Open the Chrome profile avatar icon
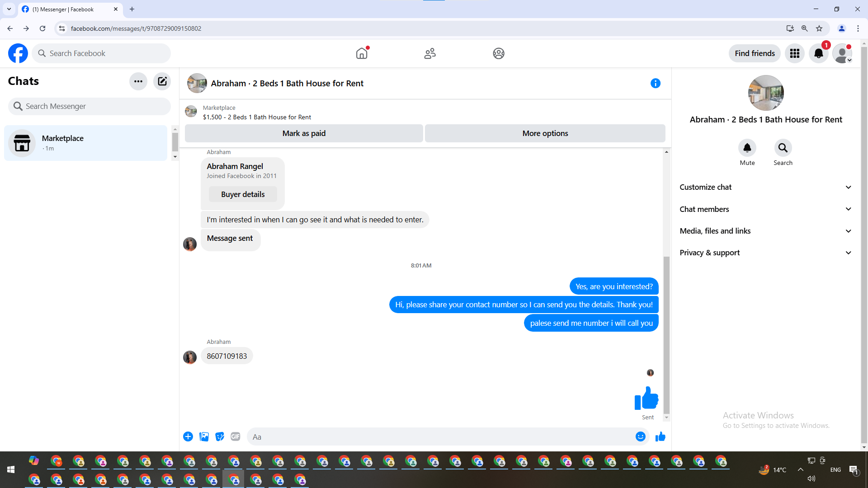Viewport: 868px width, 488px height. 842,28
